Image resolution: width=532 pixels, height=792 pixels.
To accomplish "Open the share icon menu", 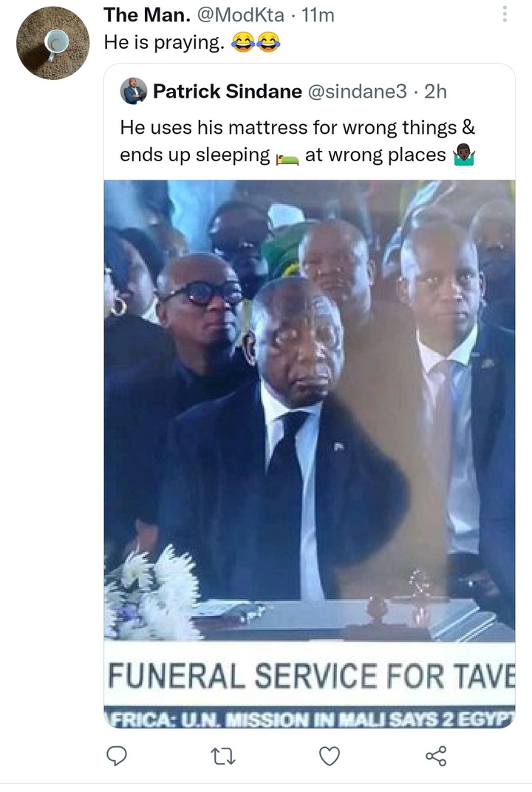I will (436, 756).
